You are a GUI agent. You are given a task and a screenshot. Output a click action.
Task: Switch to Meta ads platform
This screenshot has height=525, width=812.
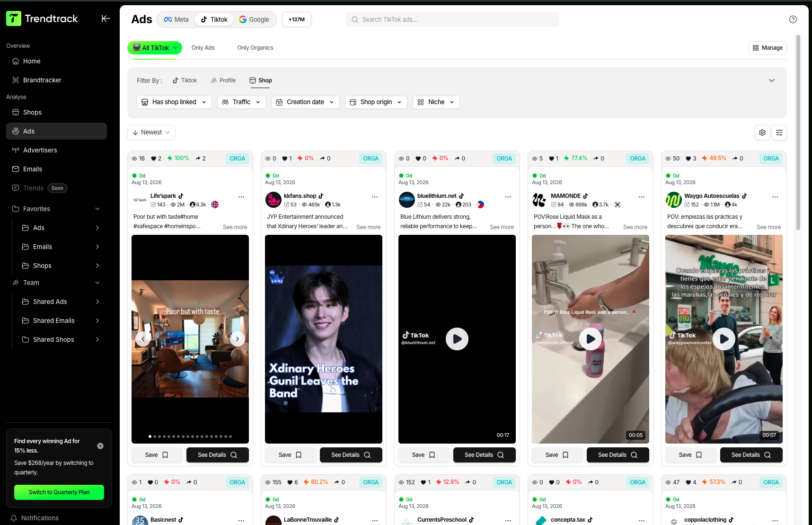coord(176,19)
